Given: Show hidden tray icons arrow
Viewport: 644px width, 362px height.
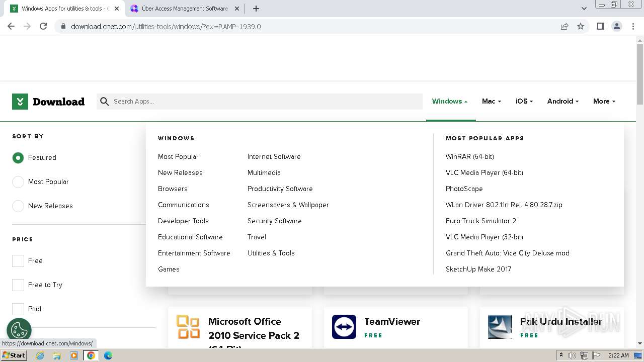Looking at the screenshot, I should (x=561, y=355).
